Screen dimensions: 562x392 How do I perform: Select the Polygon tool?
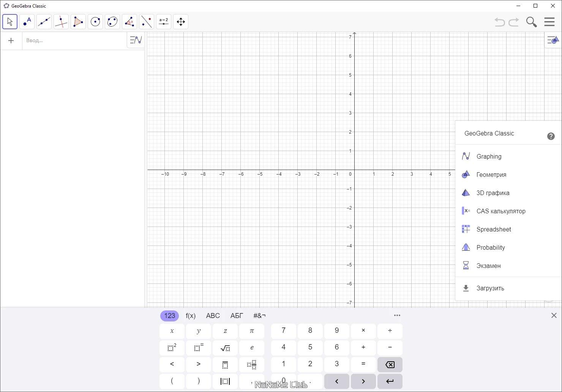[x=78, y=22]
